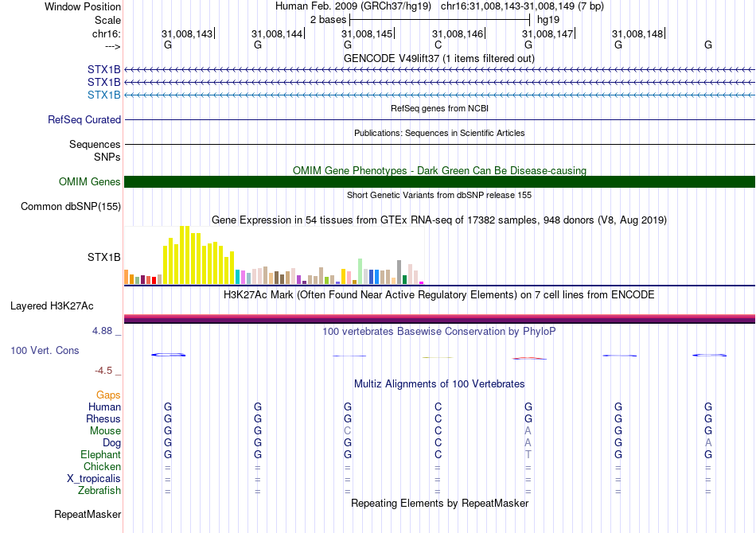Open the GTEx STX1B expression bar chart

point(274,255)
